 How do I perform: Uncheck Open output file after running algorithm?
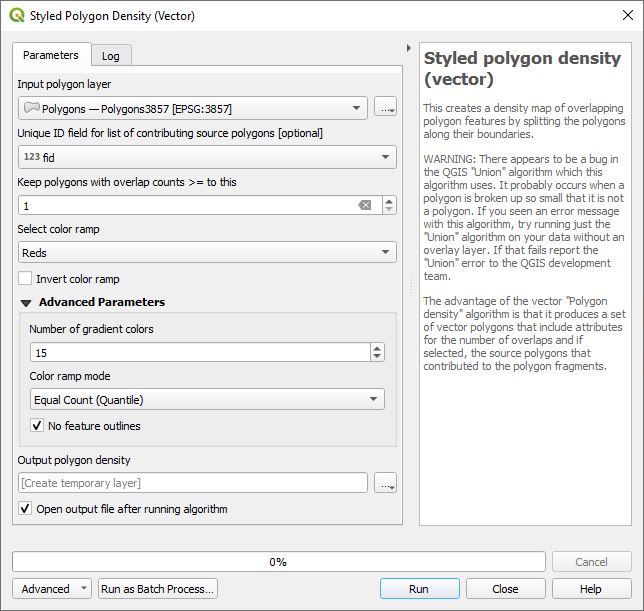(x=25, y=508)
